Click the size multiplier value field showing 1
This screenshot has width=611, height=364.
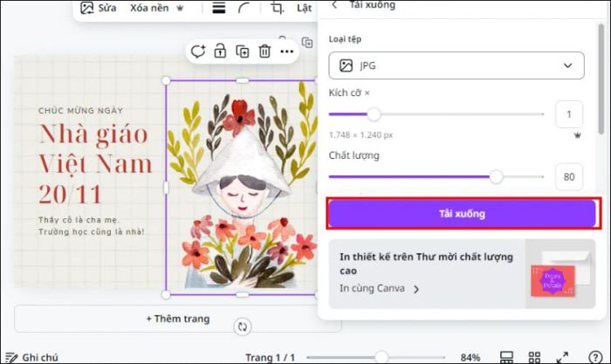tap(569, 114)
